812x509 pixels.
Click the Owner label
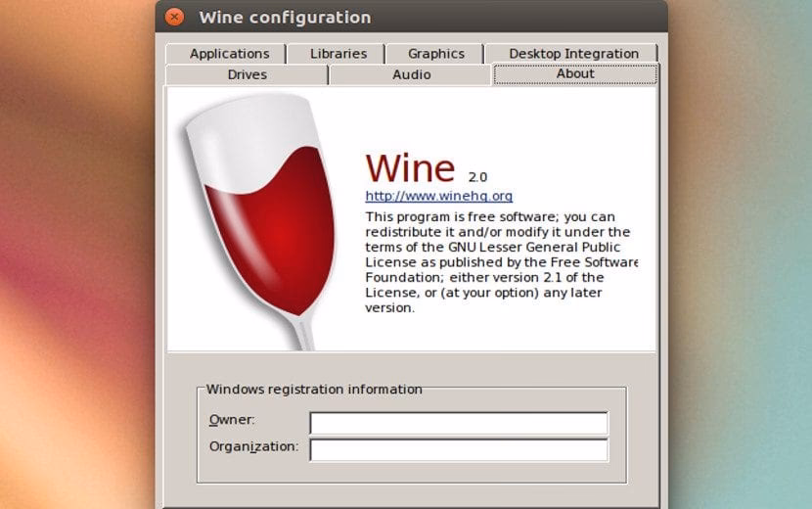232,420
